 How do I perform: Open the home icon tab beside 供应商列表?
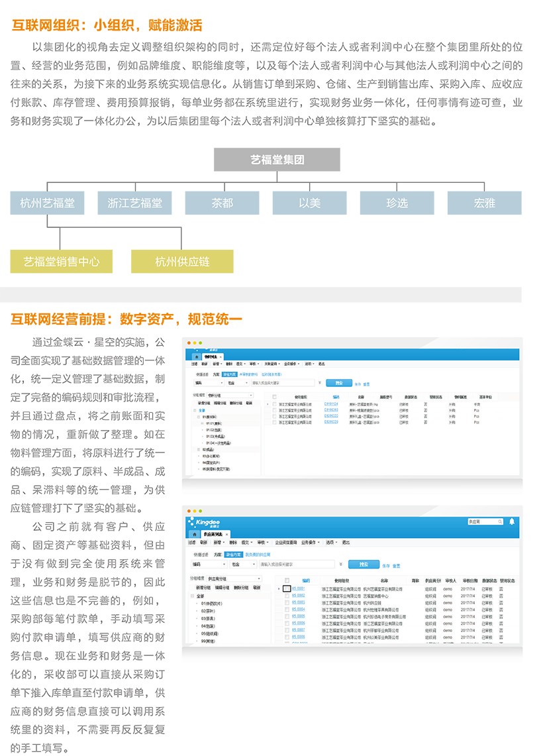coord(195,533)
